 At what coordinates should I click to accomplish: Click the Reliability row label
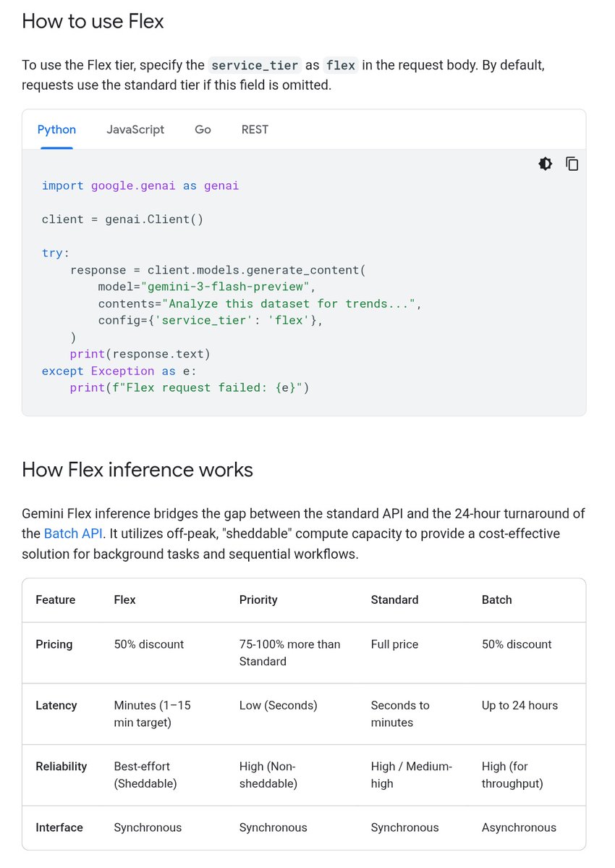(61, 766)
